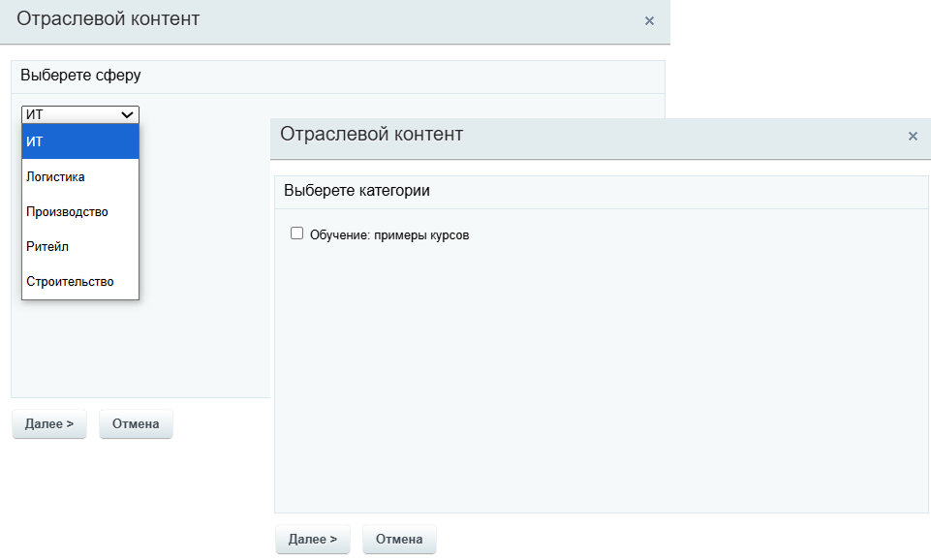
Task: Pick Ритейл in the sphere list
Action: [80, 246]
